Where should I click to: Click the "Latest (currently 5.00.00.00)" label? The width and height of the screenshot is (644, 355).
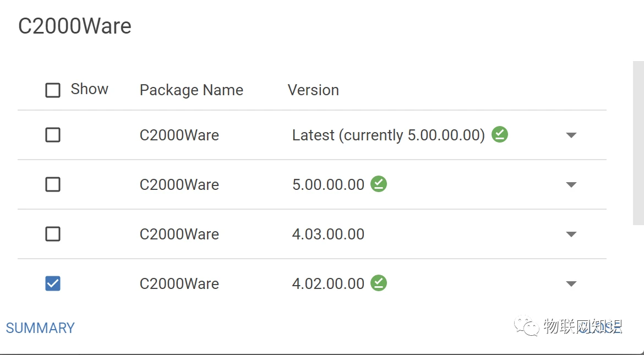click(x=388, y=135)
